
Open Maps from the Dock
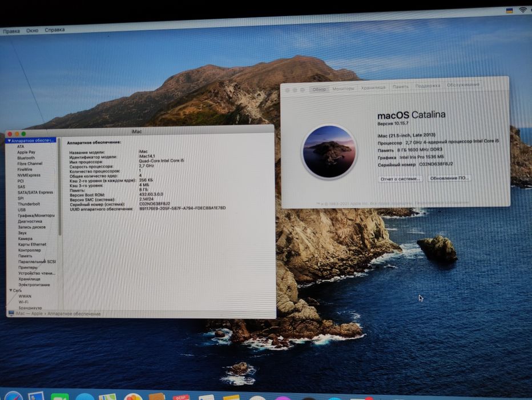(x=107, y=397)
